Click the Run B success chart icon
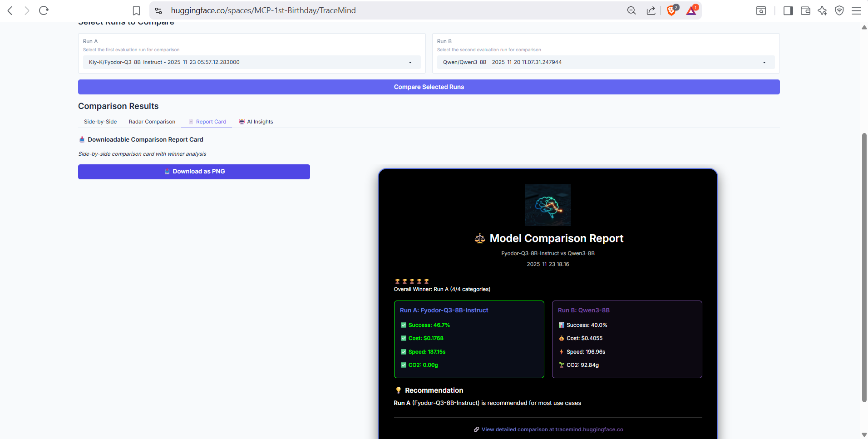The width and height of the screenshot is (868, 439). coord(562,325)
